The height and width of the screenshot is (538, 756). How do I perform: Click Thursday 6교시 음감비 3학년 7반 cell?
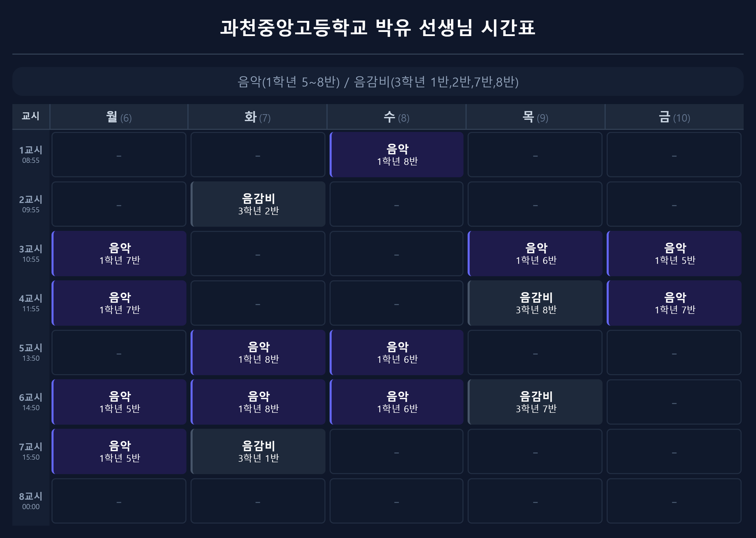535,402
